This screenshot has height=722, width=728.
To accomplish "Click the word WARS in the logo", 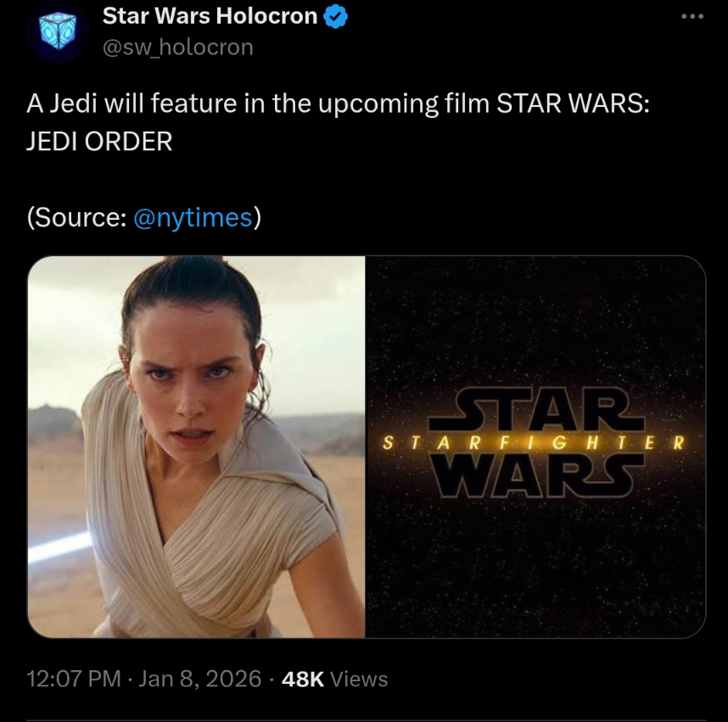I will pos(536,476).
